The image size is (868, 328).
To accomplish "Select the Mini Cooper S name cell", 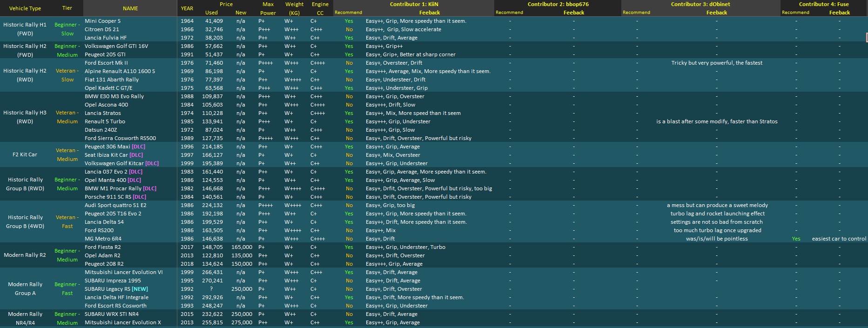I will point(130,21).
